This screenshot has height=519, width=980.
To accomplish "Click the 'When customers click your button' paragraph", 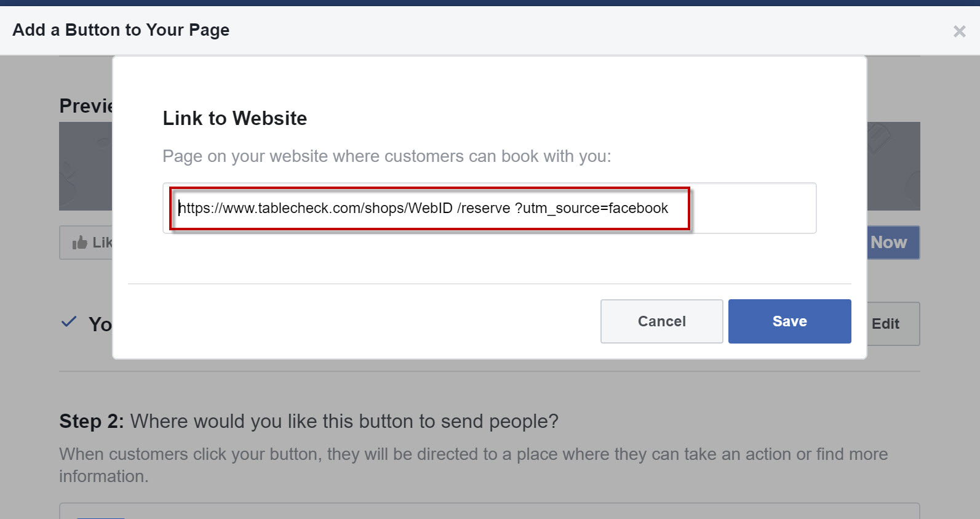I will (x=474, y=465).
